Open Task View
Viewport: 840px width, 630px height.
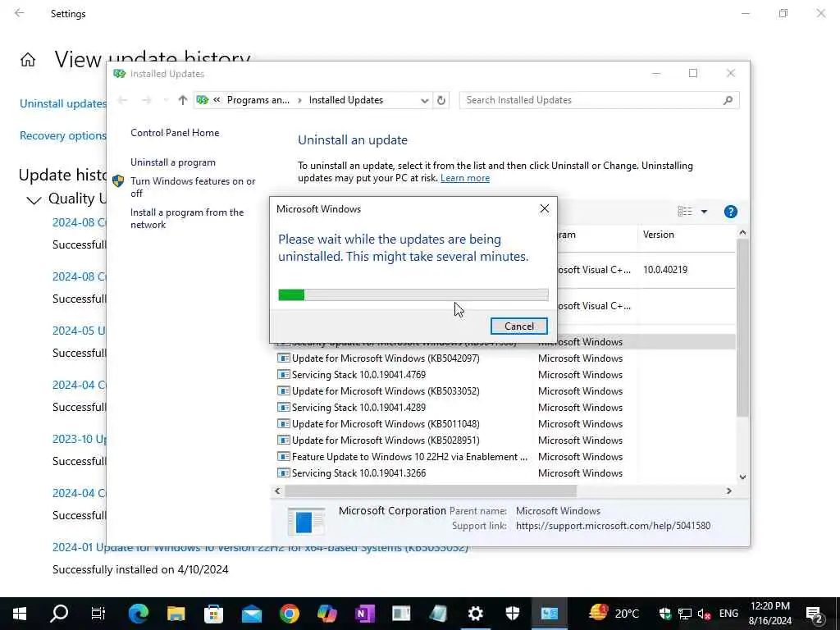coord(98,614)
